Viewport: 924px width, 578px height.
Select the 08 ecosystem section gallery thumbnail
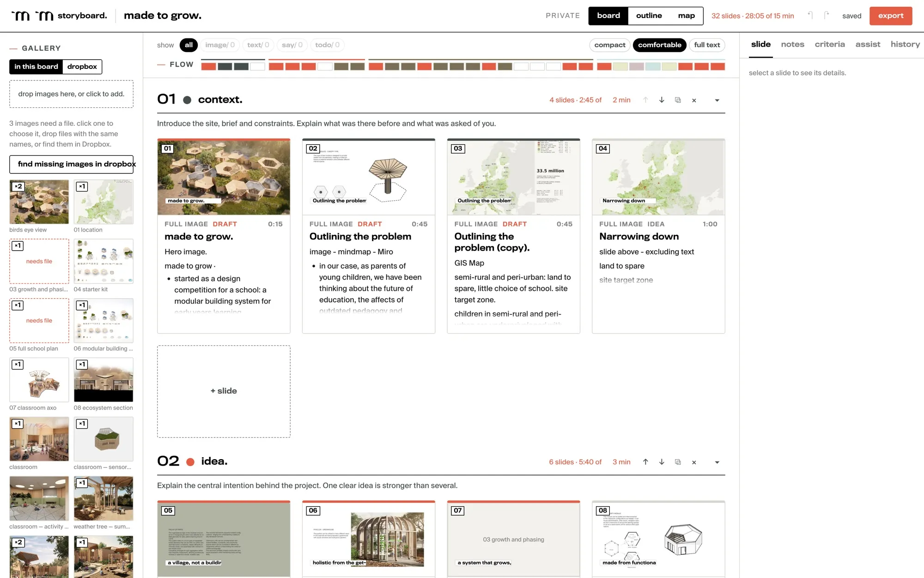pyautogui.click(x=103, y=380)
